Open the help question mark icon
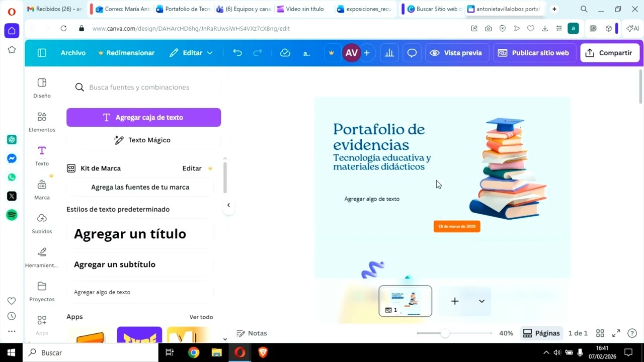 coord(632,333)
